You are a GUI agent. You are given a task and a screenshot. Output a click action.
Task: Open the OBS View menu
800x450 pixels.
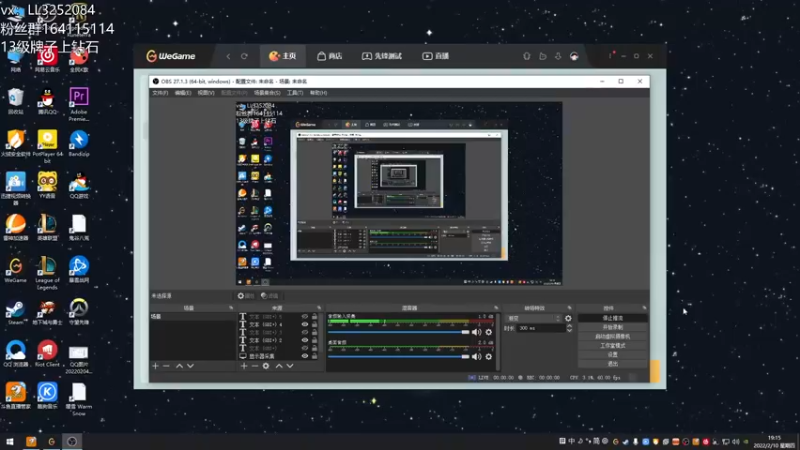(206, 93)
